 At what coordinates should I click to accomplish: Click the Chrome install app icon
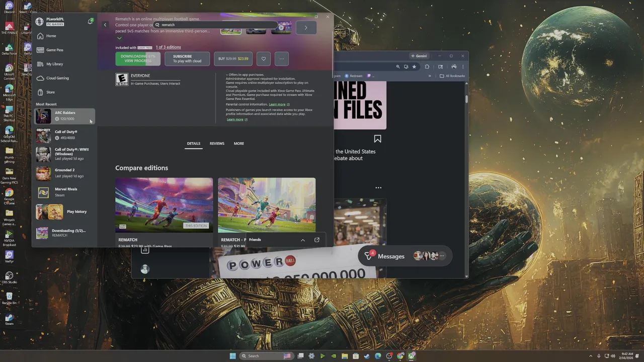click(406, 66)
